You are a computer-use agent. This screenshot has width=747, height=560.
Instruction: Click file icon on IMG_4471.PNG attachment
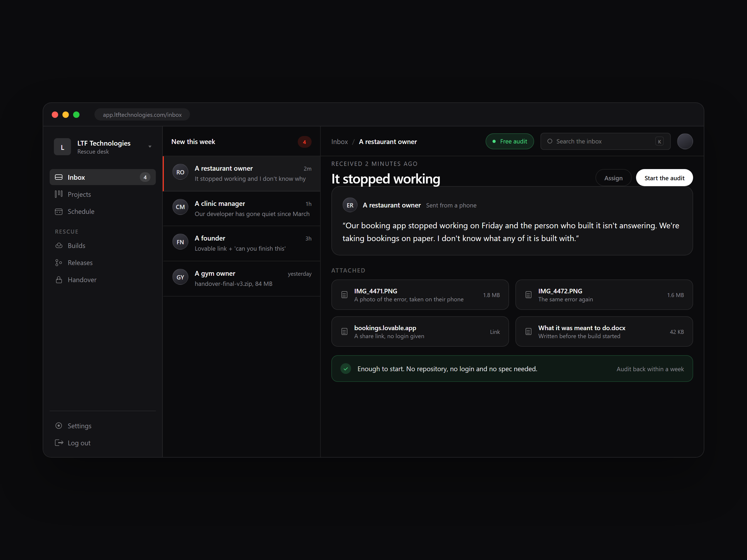344,295
